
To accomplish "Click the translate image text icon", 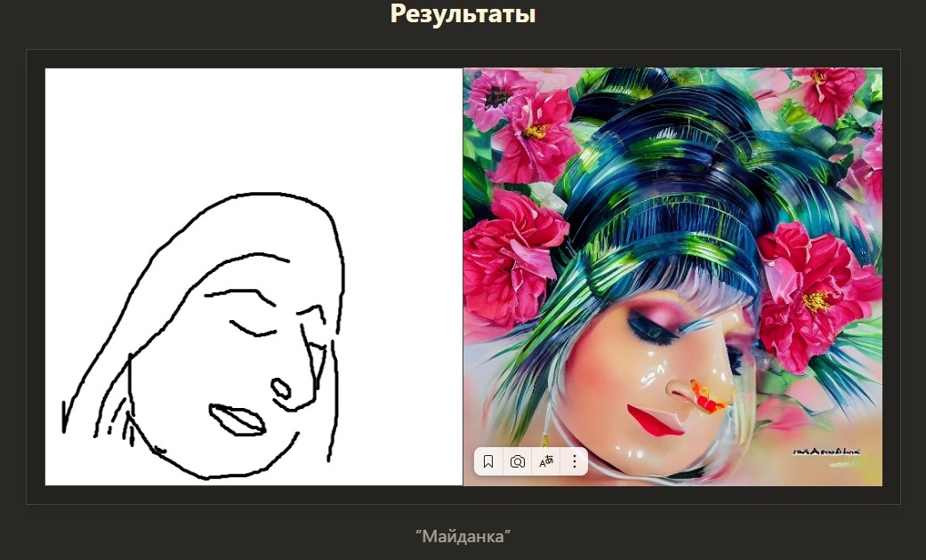I will click(546, 461).
